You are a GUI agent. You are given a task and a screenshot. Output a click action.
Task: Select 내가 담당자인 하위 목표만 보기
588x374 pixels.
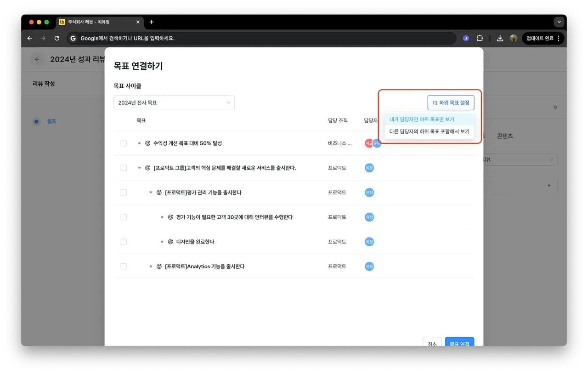(x=430, y=119)
